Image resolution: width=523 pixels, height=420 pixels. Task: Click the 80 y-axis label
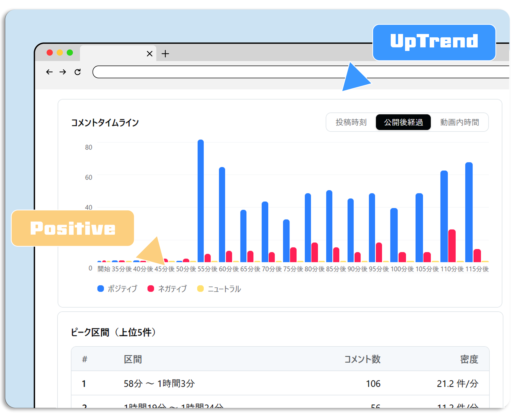88,147
